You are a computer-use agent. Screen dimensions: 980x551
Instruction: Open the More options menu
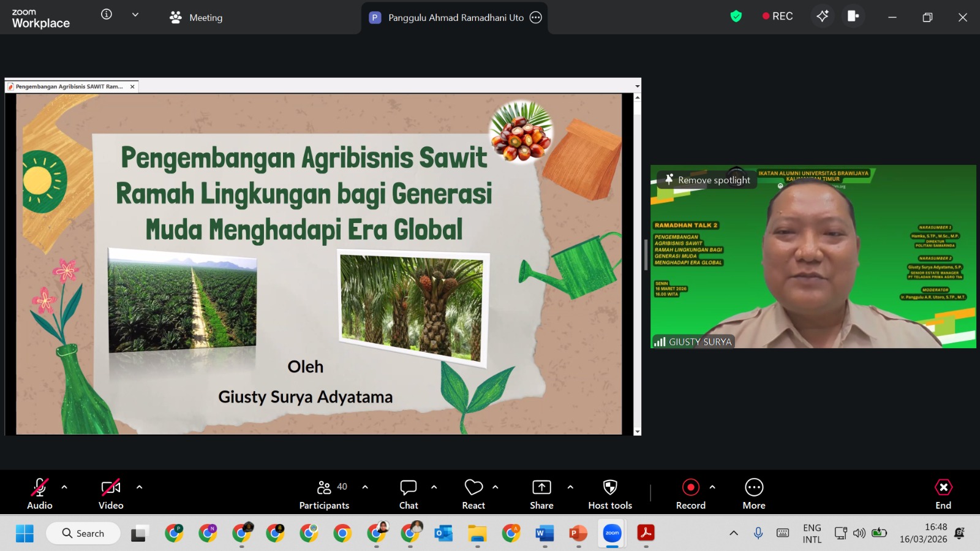coord(754,494)
